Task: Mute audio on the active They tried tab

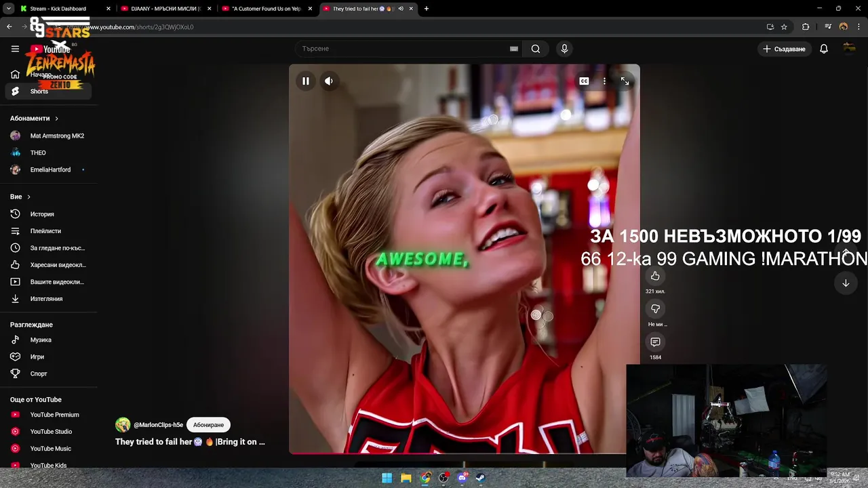Action: (x=401, y=9)
